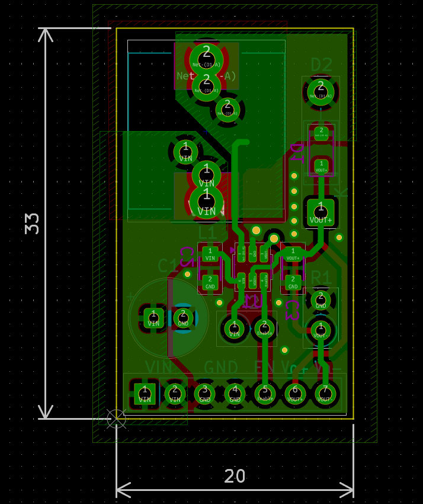The height and width of the screenshot is (504, 423).
Task: Click the GND silkscreen label above header
Action: pos(221,367)
